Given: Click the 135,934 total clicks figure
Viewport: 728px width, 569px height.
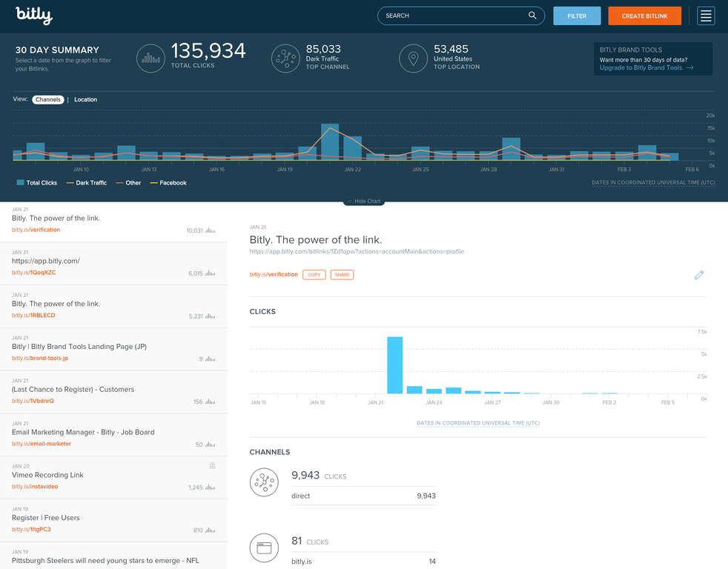Looking at the screenshot, I should [208, 50].
